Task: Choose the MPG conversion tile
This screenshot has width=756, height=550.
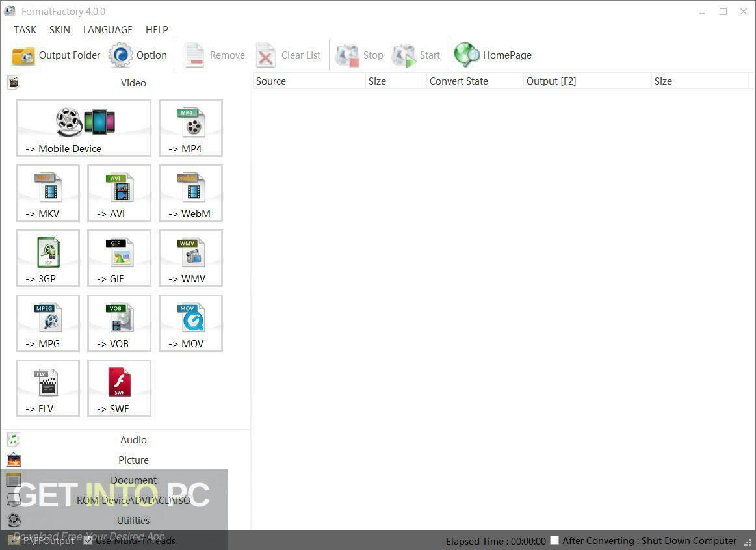Action: click(47, 324)
